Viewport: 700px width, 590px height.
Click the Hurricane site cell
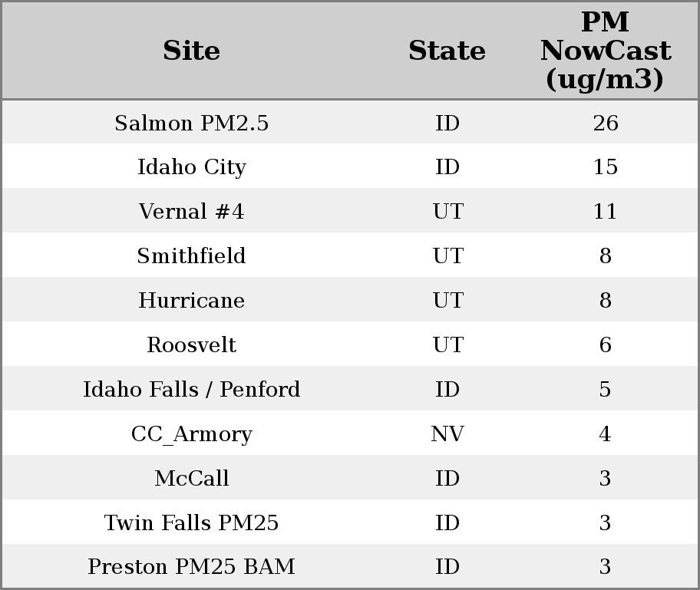point(191,301)
